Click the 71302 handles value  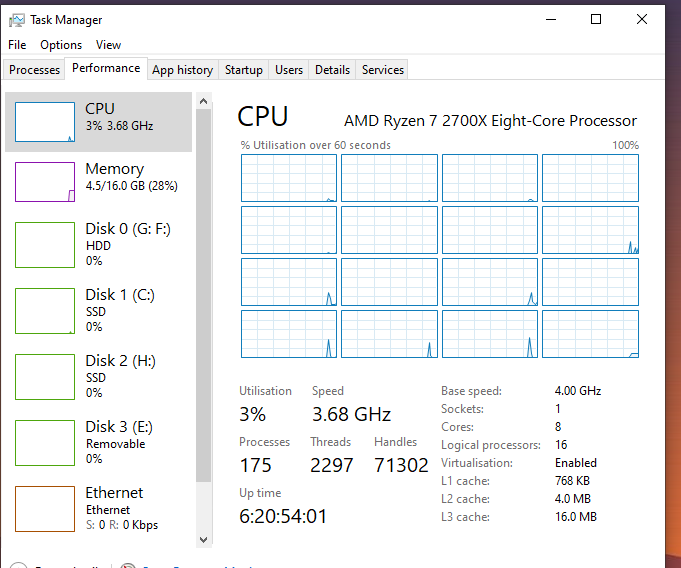401,466
